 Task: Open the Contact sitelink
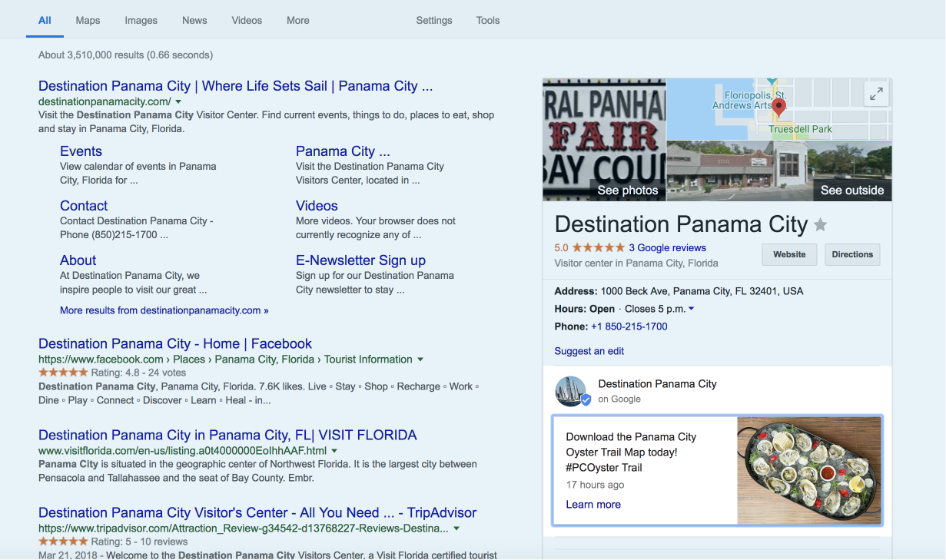pyautogui.click(x=84, y=206)
